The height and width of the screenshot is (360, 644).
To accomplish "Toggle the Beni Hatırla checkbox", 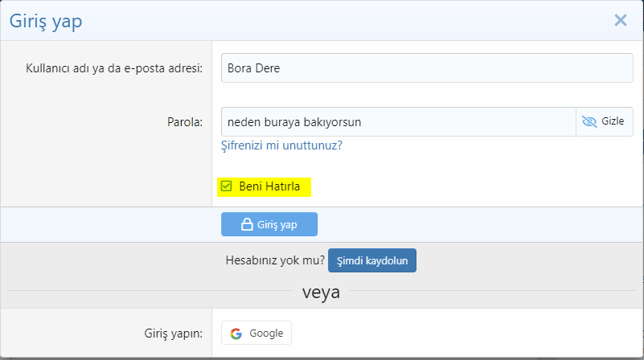I will [227, 186].
